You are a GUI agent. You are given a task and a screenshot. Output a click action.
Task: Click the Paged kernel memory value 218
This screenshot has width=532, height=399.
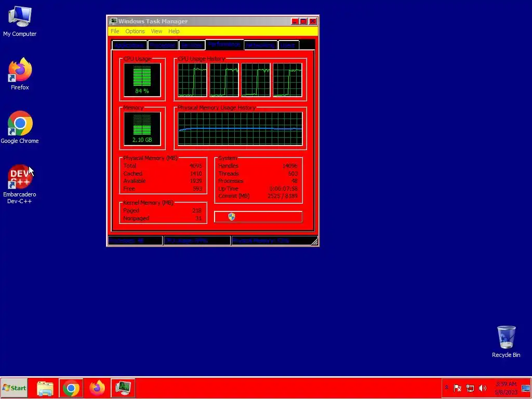click(x=197, y=211)
